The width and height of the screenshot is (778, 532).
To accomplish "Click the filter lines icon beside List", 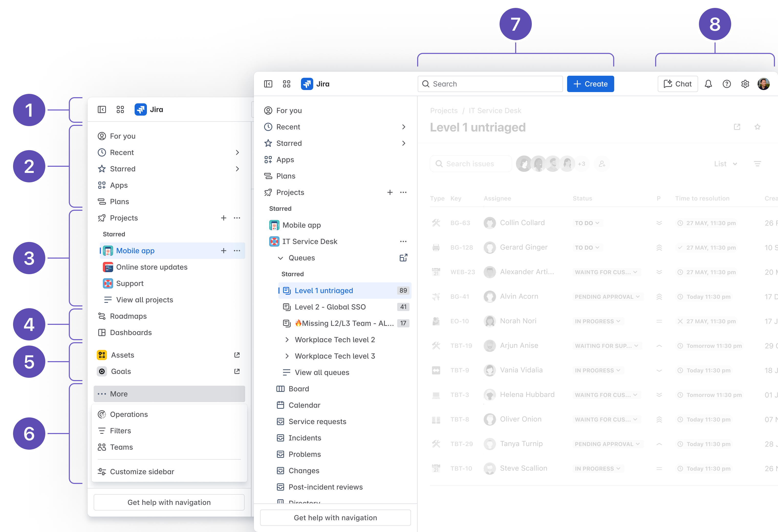I will [757, 164].
